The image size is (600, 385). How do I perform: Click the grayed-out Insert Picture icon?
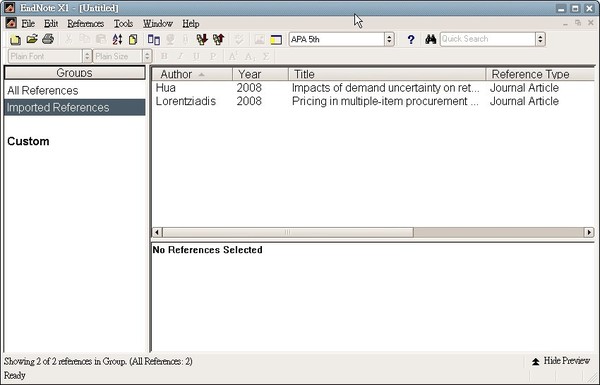(259, 39)
